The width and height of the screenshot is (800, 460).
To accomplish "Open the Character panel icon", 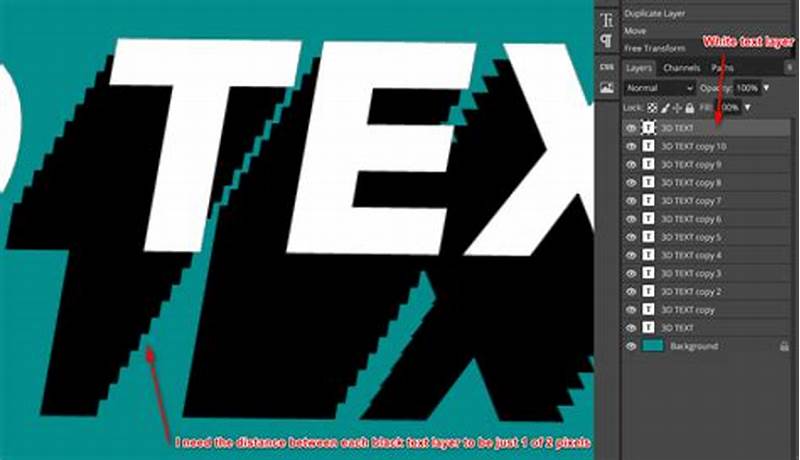I will pos(607,21).
